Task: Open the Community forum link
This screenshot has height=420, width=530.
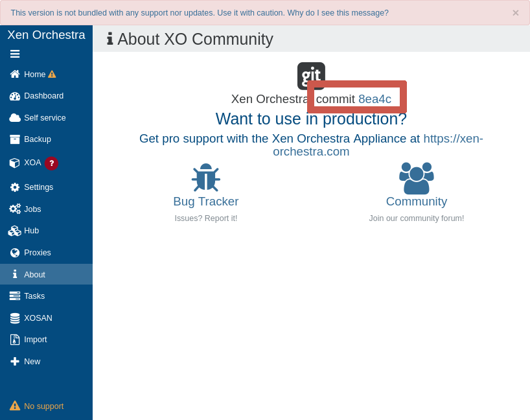Action: click(x=417, y=202)
